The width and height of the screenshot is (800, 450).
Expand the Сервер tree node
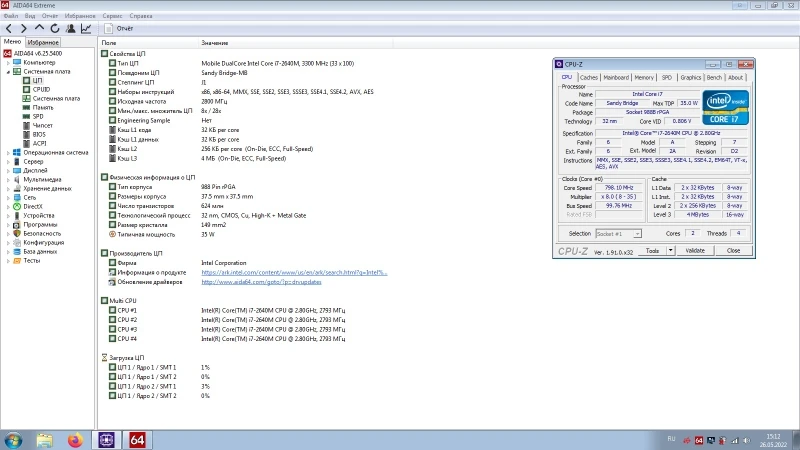point(8,162)
